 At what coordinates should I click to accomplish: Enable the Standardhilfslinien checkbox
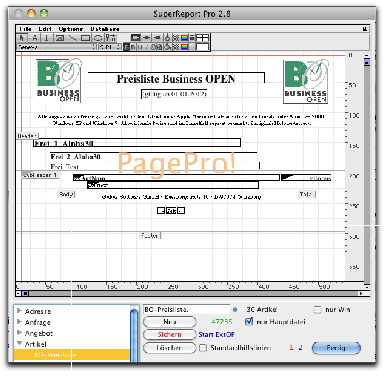pos(203,348)
